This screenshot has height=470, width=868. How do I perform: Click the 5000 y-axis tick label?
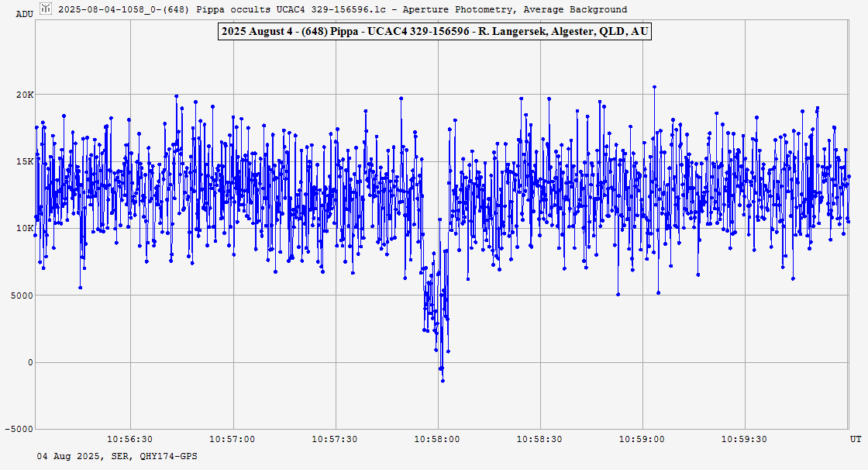[x=22, y=295]
